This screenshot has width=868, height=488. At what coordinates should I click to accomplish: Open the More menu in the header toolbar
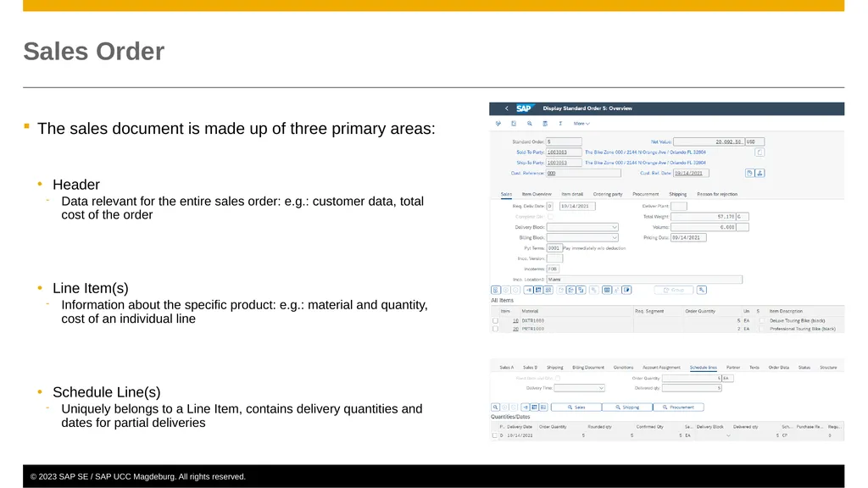point(581,124)
